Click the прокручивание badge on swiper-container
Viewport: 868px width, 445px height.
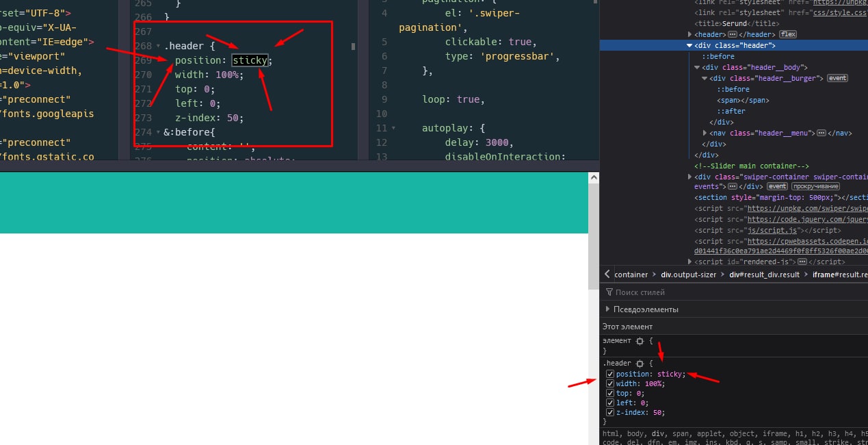point(816,186)
